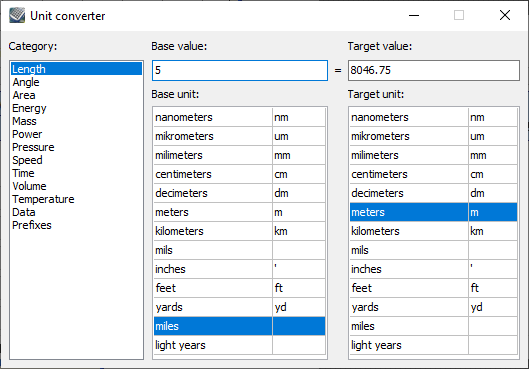The width and height of the screenshot is (529, 369).
Task: Select meters in Target unit list
Action: [x=434, y=212]
